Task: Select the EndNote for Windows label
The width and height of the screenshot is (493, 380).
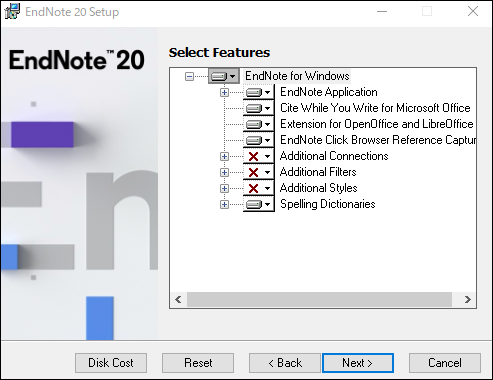Action: (297, 76)
